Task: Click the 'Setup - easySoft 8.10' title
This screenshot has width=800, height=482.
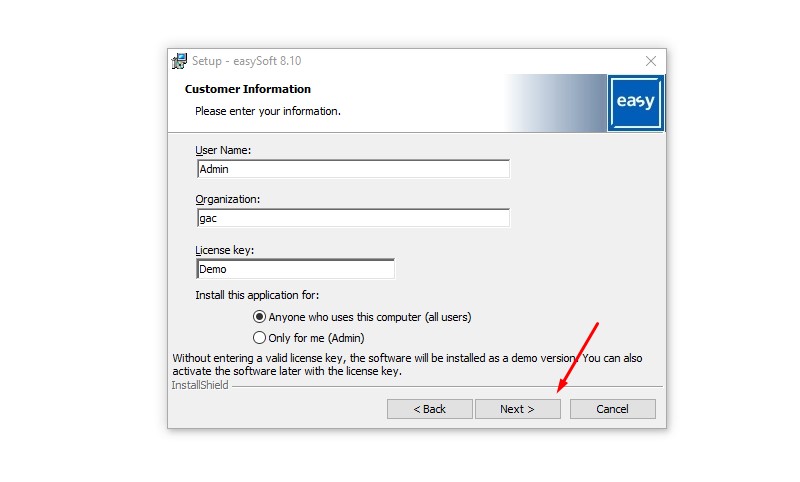Action: 246,61
